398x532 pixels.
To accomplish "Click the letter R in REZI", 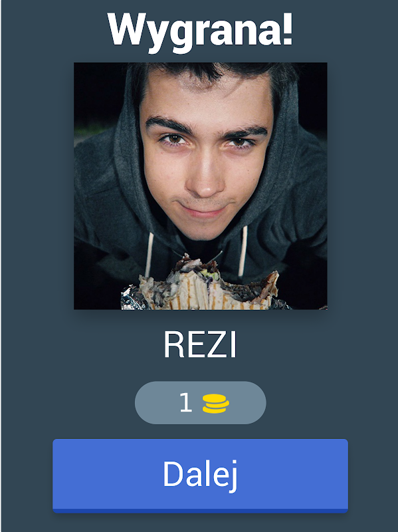I will click(x=173, y=344).
